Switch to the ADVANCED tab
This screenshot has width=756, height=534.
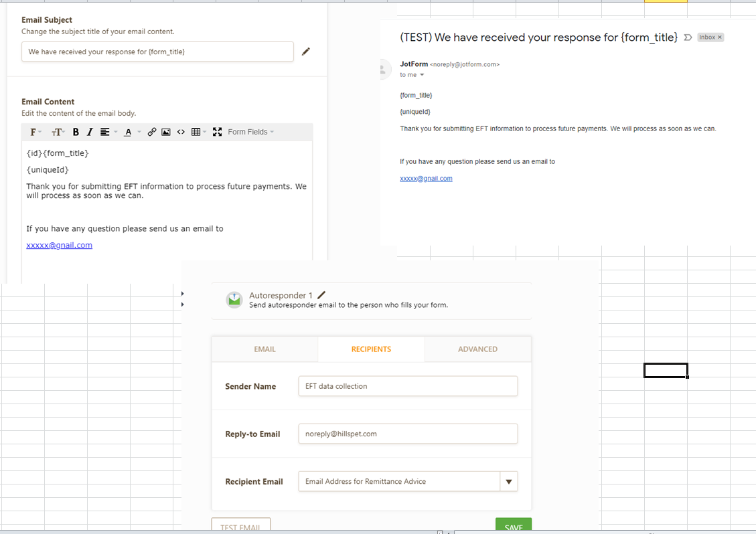point(478,349)
